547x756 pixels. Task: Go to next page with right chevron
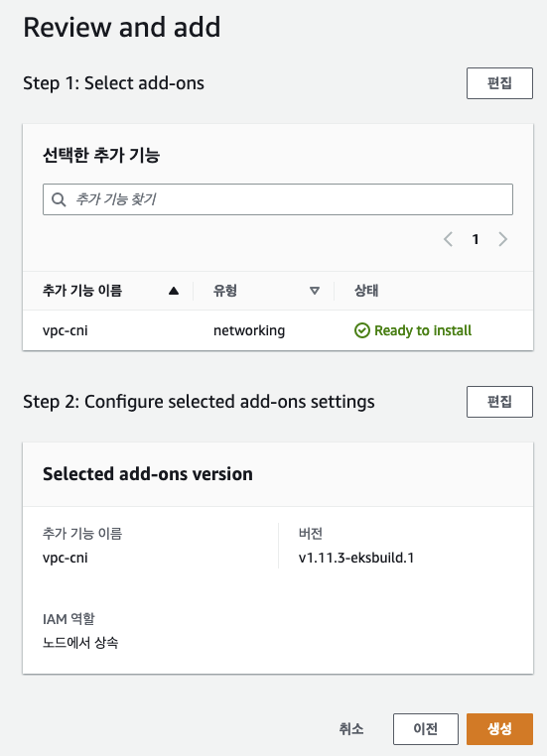(502, 239)
